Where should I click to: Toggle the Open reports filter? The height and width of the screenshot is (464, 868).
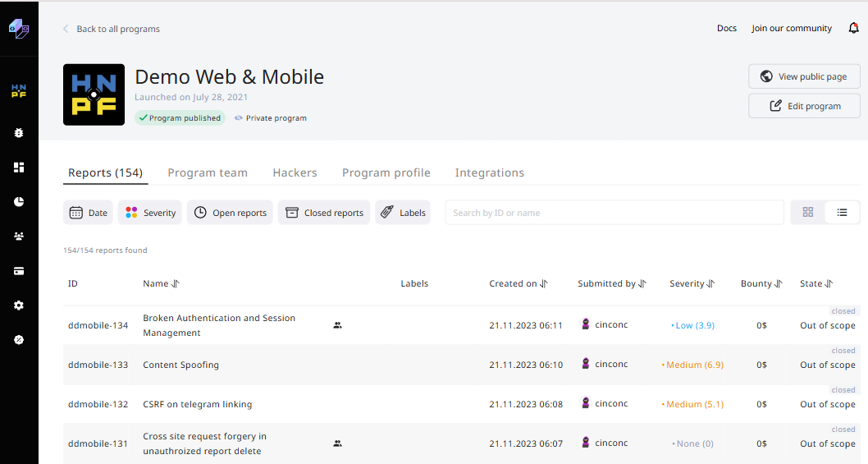(x=230, y=213)
